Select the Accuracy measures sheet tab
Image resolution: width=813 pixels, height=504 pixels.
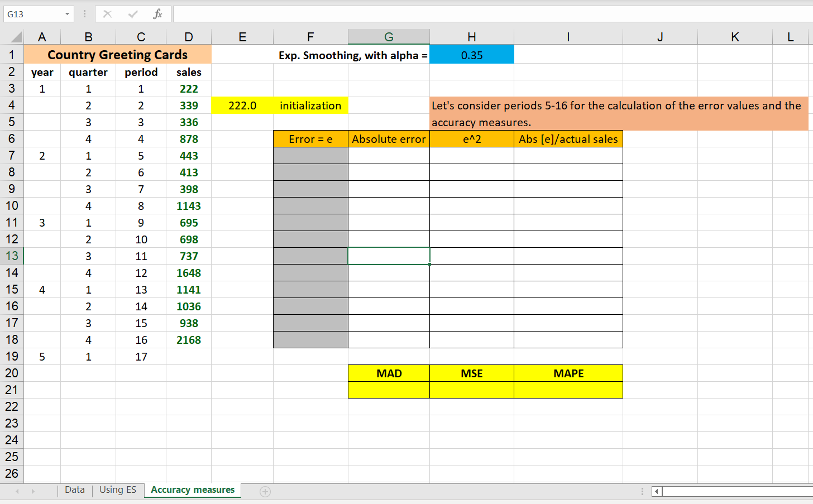point(193,490)
